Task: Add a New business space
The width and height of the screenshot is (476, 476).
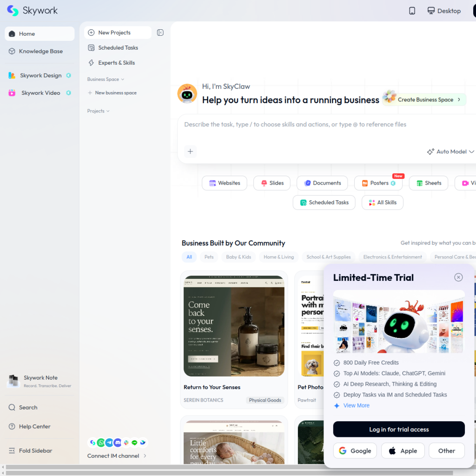Action: click(x=112, y=93)
